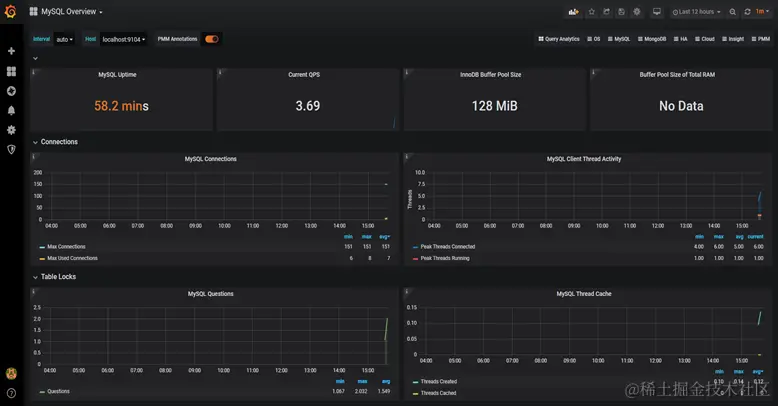Open the MongoDB dashboards menu
The image size is (778, 406).
point(651,39)
